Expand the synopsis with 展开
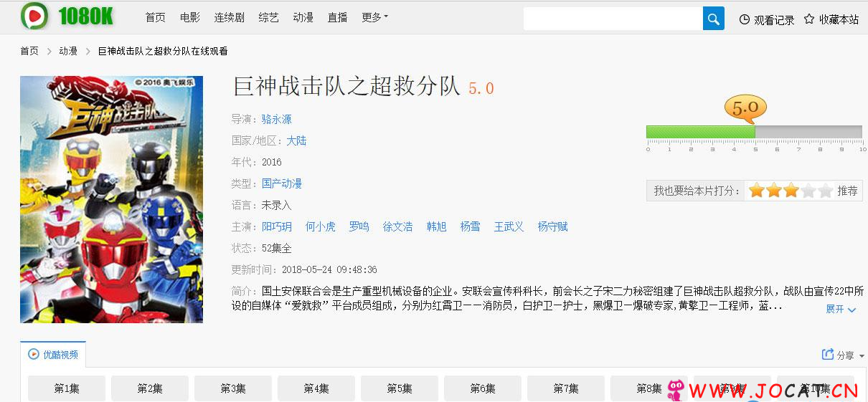This screenshot has width=868, height=402. tap(841, 309)
